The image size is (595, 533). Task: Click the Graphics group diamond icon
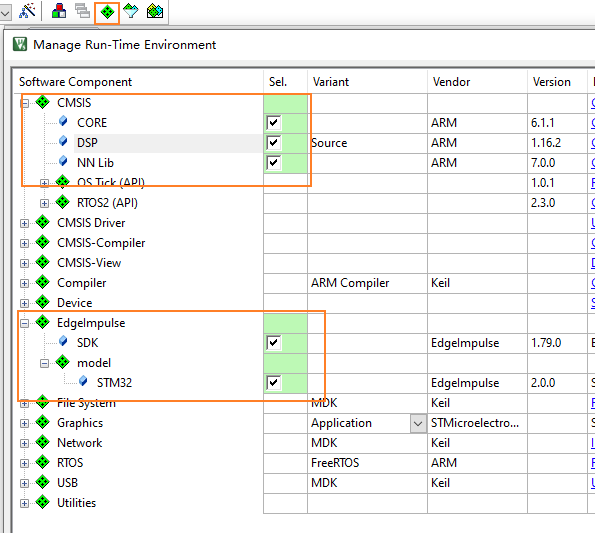point(42,422)
